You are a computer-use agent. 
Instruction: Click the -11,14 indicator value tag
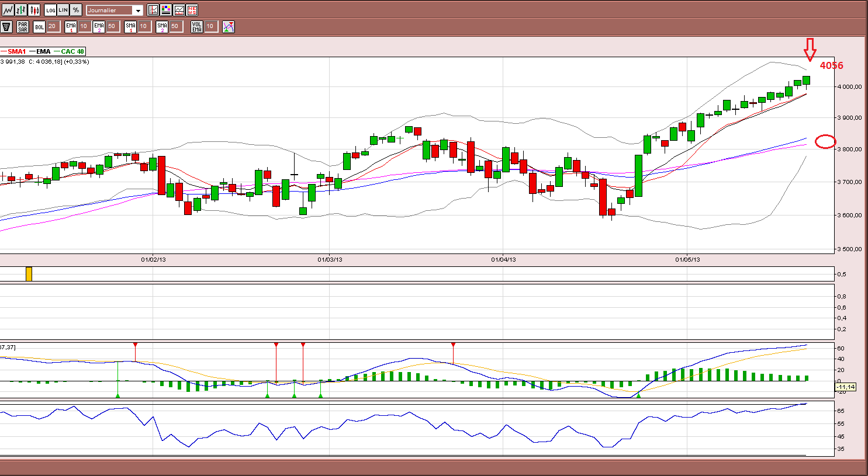click(845, 387)
